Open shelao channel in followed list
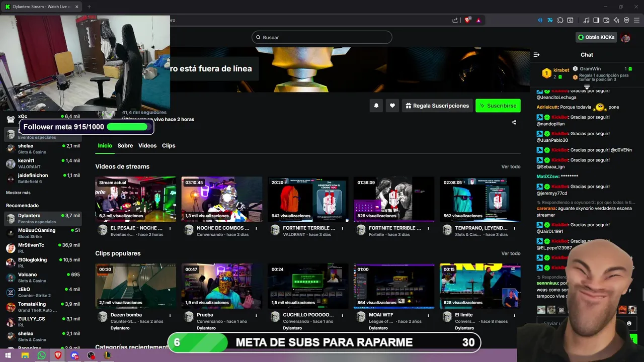This screenshot has height=362, width=644. pyautogui.click(x=43, y=149)
